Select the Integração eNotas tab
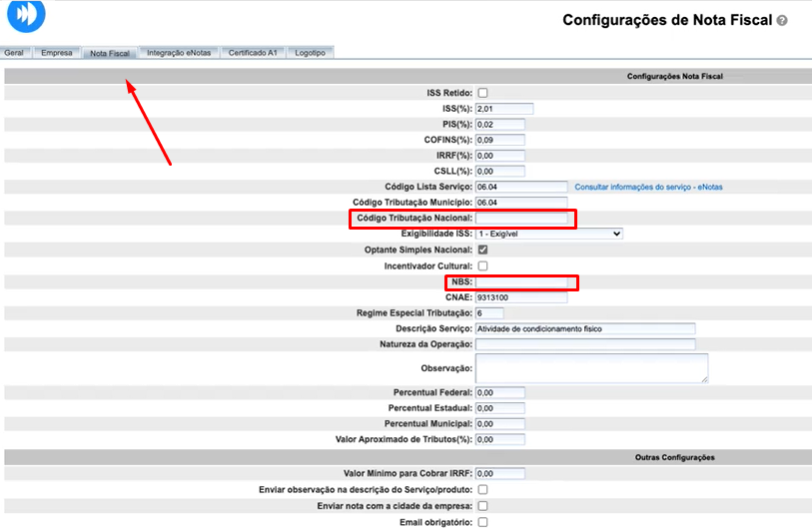 [179, 52]
